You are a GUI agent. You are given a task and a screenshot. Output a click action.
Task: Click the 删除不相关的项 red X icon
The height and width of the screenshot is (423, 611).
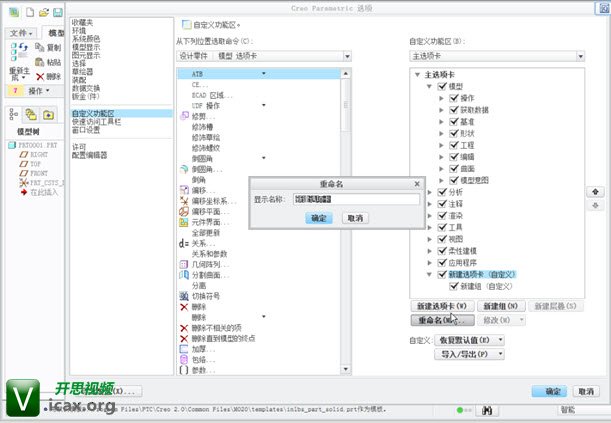(184, 328)
